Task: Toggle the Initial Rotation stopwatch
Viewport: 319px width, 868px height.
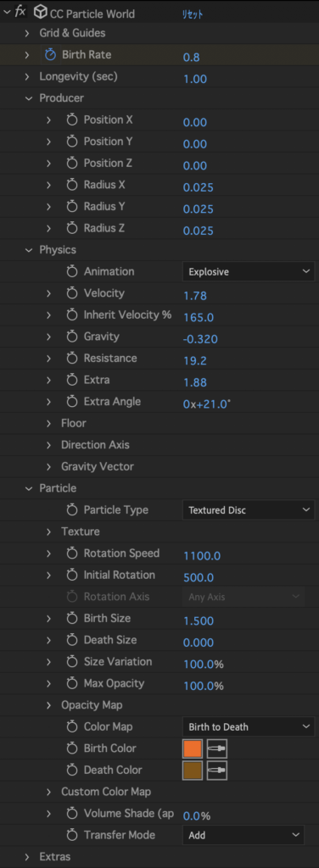Action: click(x=72, y=575)
